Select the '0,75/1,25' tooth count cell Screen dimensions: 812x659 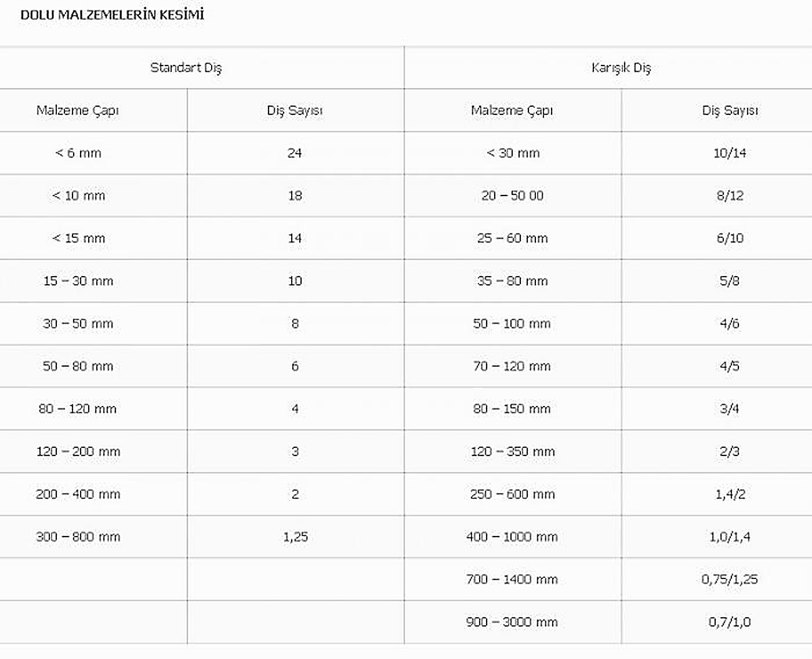coord(730,579)
